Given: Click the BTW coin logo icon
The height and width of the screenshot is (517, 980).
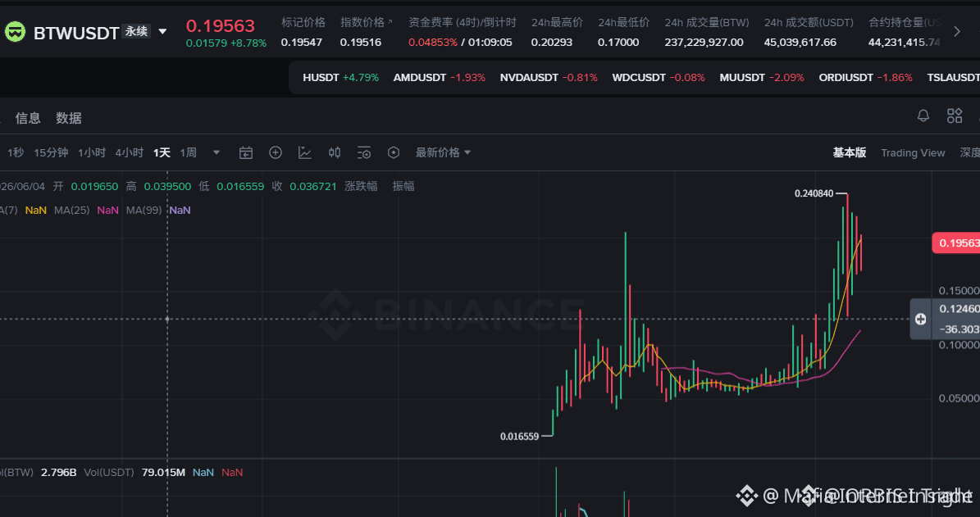Looking at the screenshot, I should [x=15, y=32].
